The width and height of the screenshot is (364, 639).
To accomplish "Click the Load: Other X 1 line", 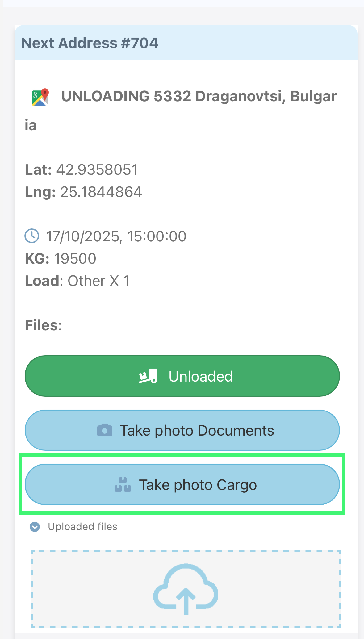I will 77,281.
